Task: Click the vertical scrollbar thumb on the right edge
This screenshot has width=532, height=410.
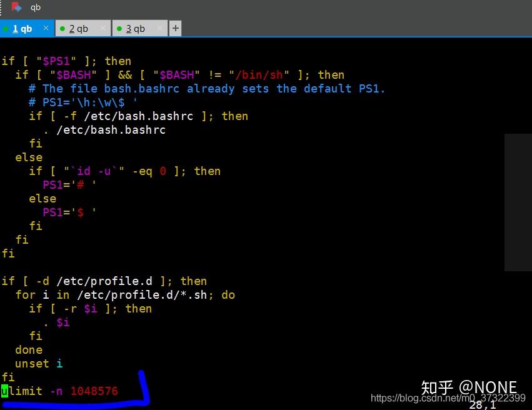Action: click(x=518, y=202)
